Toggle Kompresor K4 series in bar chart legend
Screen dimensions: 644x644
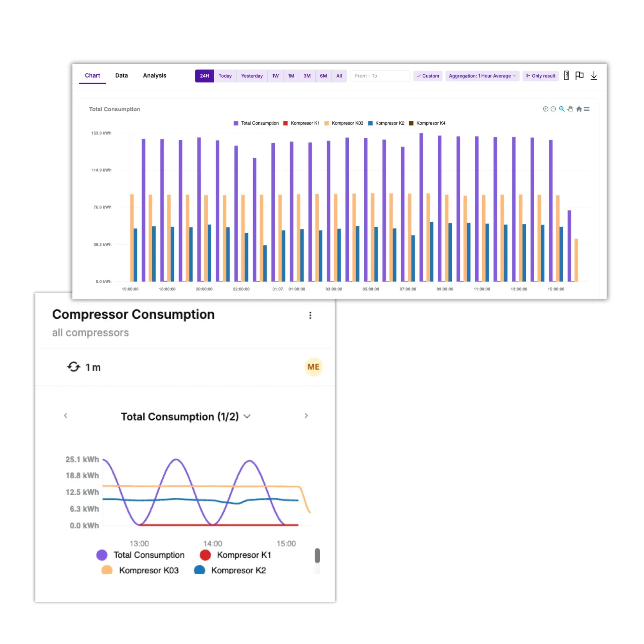(427, 123)
